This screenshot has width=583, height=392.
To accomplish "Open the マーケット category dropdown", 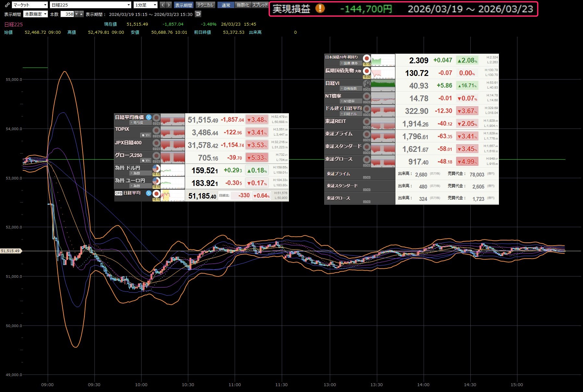I will click(x=30, y=5).
